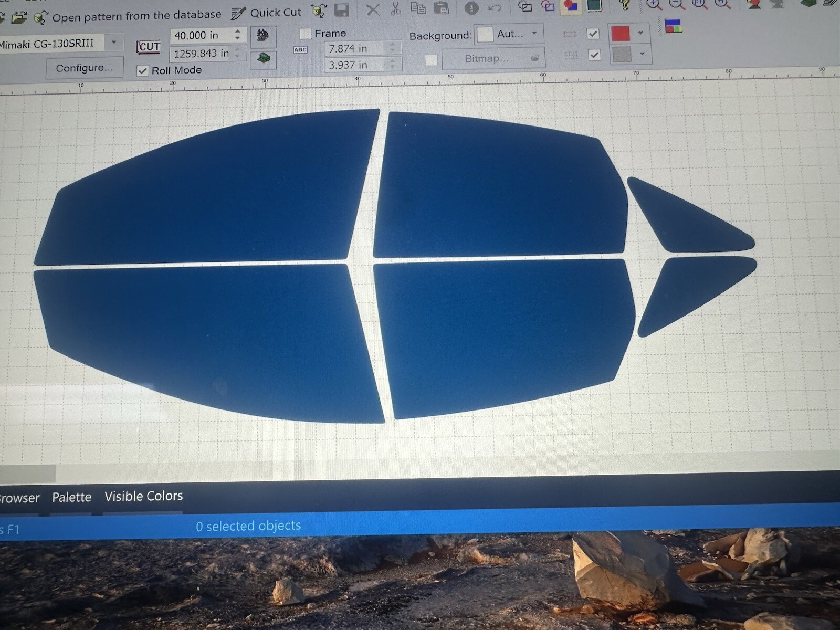Click the X delete icon
840x630 pixels.
point(373,9)
